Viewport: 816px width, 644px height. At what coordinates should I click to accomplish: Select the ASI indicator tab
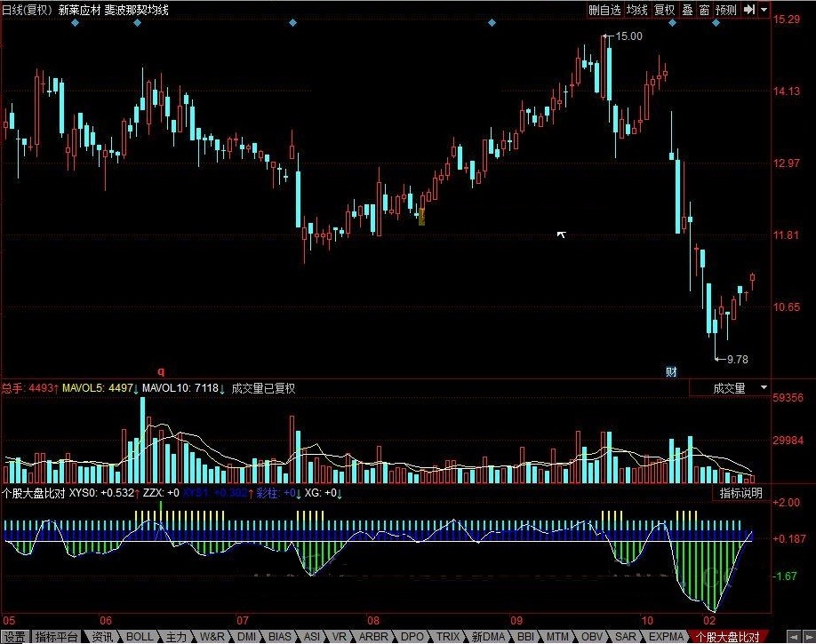pyautogui.click(x=312, y=637)
